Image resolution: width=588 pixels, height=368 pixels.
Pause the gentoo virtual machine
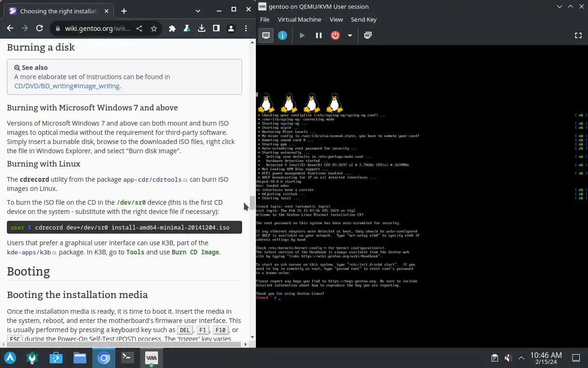pyautogui.click(x=319, y=35)
